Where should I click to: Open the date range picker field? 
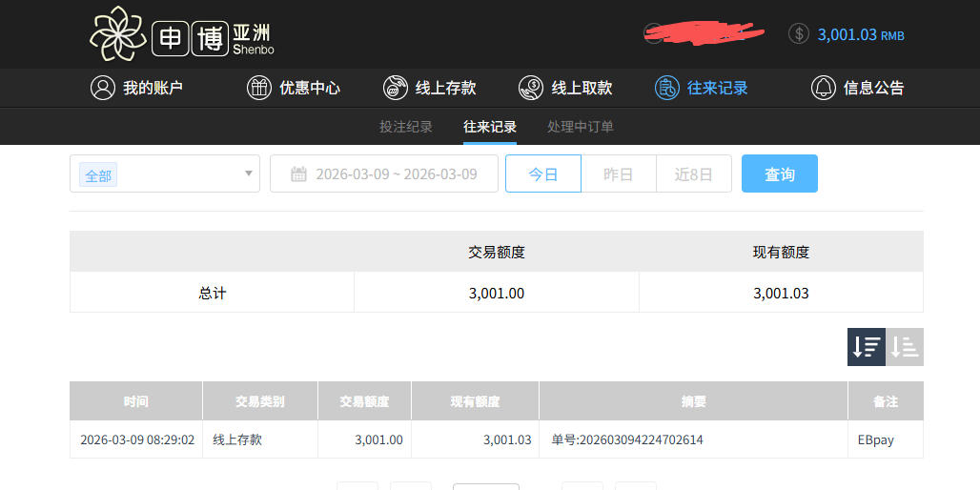(396, 174)
